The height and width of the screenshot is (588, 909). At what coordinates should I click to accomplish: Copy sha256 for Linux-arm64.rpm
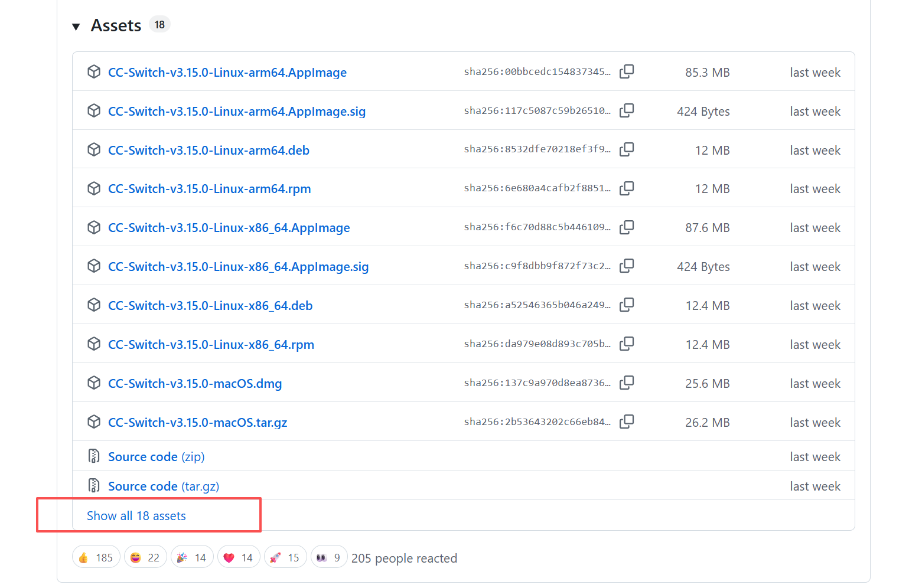point(627,188)
